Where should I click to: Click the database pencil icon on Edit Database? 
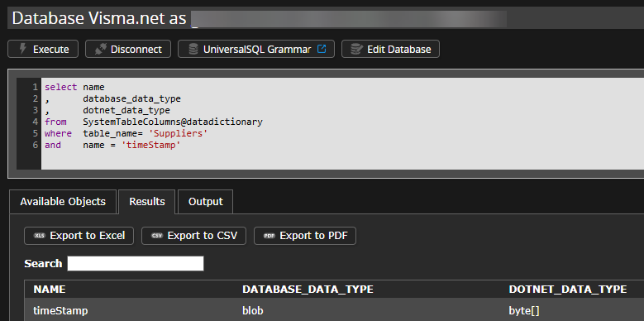point(356,50)
